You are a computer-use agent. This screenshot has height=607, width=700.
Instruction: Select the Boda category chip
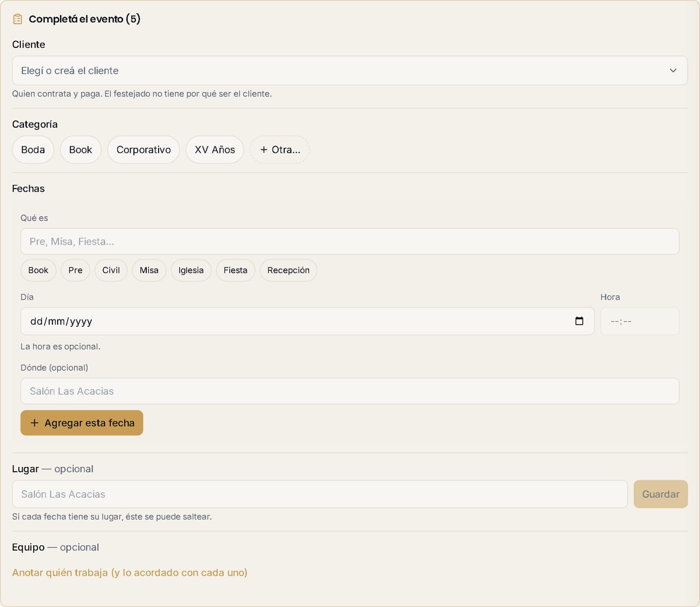(x=33, y=149)
